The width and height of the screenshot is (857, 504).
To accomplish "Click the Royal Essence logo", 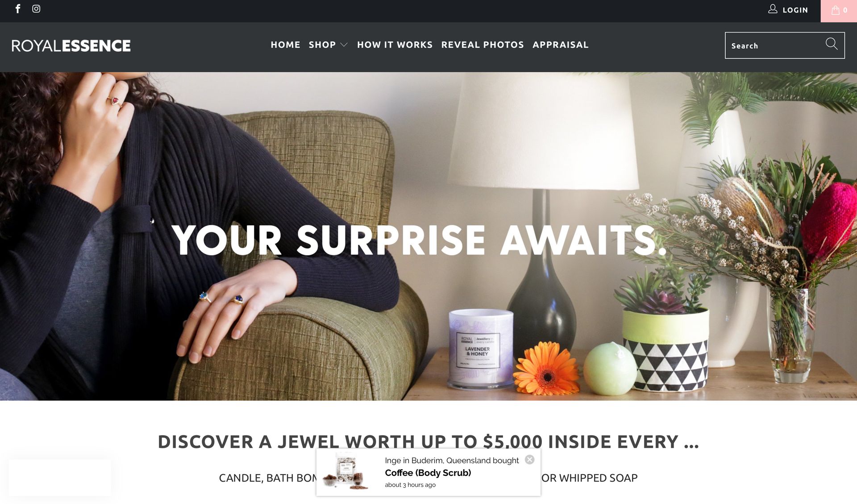I will [71, 45].
